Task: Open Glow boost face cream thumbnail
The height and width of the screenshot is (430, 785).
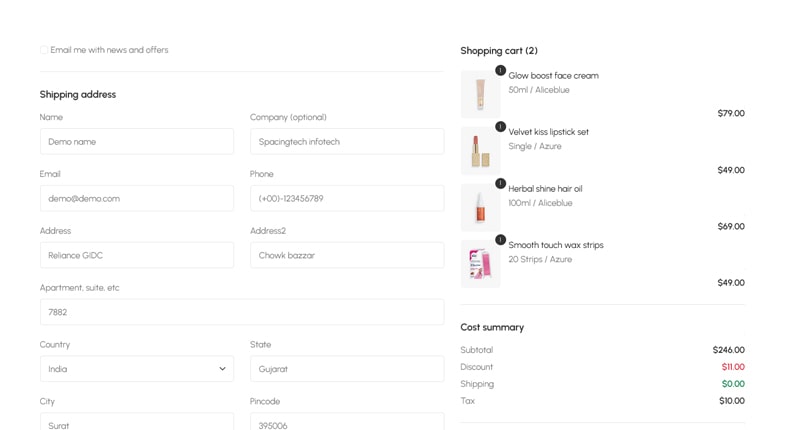Action: pyautogui.click(x=480, y=94)
